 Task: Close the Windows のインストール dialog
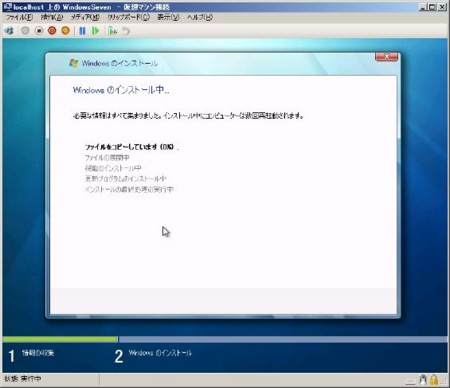pyautogui.click(x=386, y=56)
